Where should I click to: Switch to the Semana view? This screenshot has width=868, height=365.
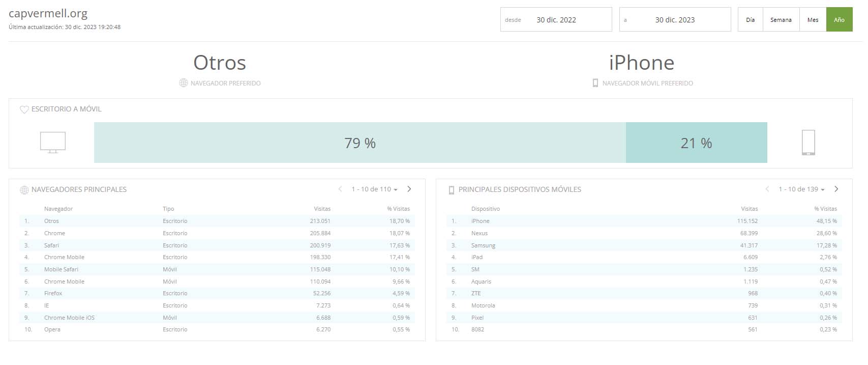click(x=781, y=20)
